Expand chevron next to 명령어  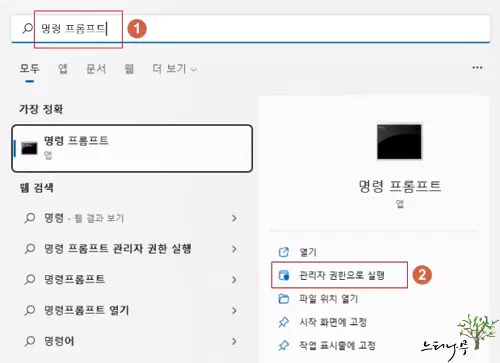point(234,341)
